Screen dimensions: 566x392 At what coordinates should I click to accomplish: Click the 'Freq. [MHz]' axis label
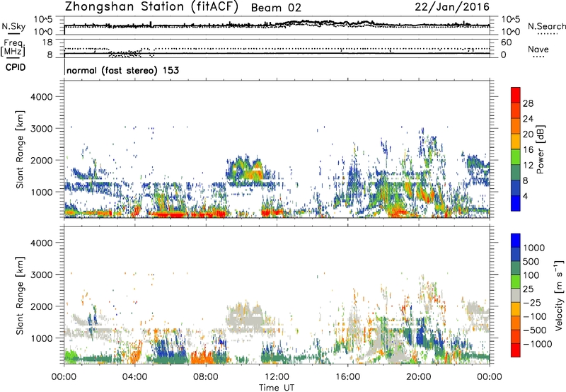[13, 48]
